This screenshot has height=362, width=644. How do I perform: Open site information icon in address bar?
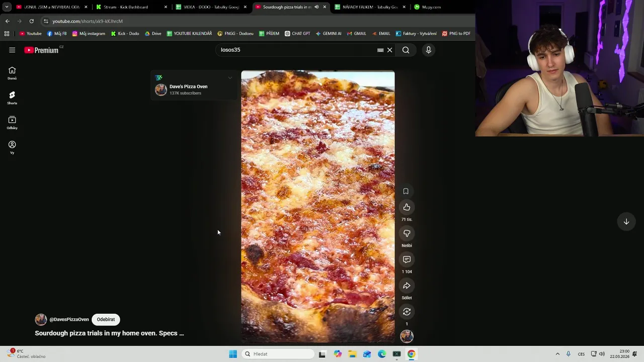coord(46,21)
